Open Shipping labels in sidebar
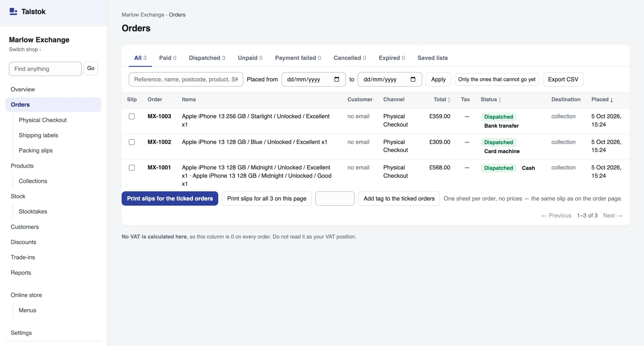 tap(38, 135)
